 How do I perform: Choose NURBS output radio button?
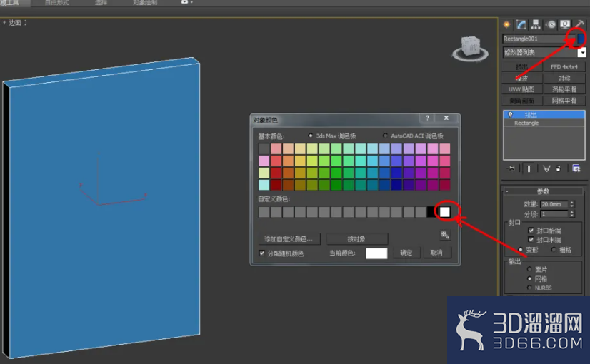[529, 288]
